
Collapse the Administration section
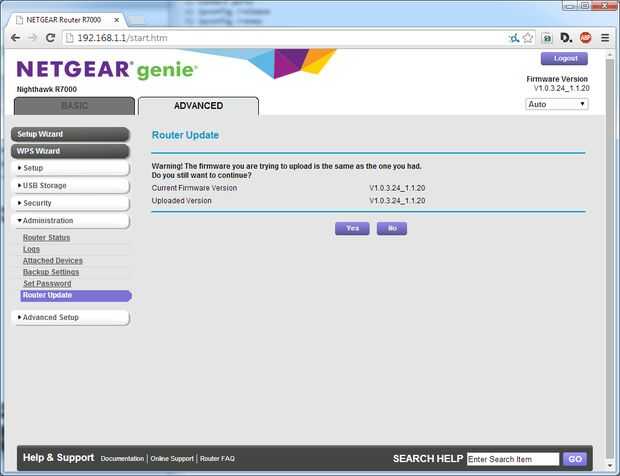click(70, 221)
